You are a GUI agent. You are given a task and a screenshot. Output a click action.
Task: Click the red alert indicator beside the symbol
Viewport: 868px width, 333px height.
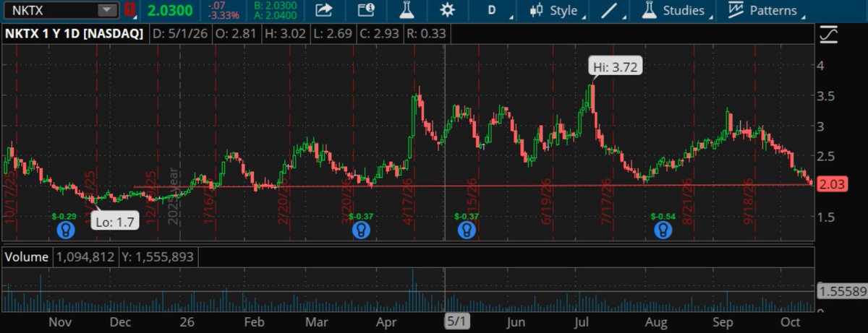coord(129,10)
